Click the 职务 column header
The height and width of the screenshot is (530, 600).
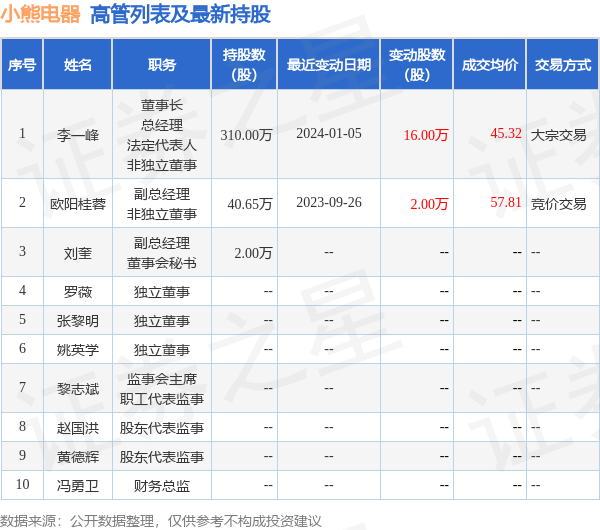(162, 65)
